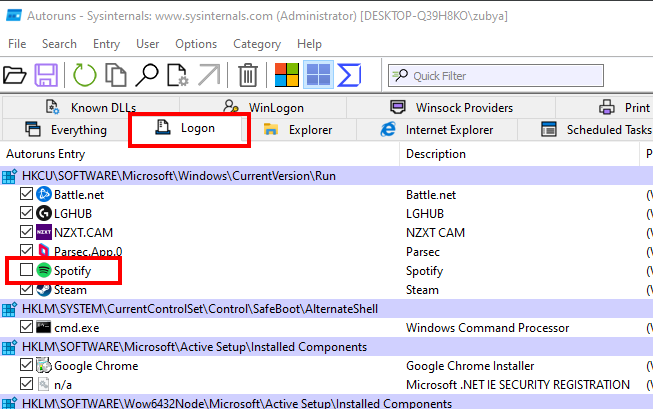The width and height of the screenshot is (653, 409).
Task: Open the User menu
Action: [147, 44]
